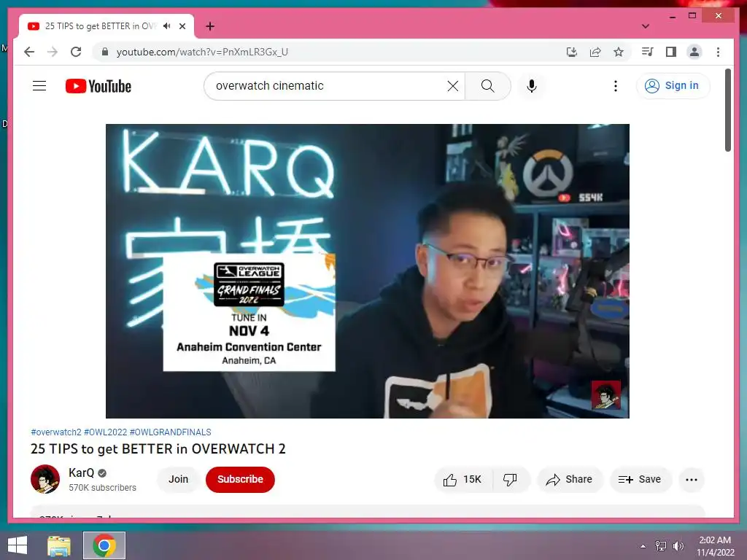Open KarQ channel avatar
747x560 pixels.
pos(45,479)
